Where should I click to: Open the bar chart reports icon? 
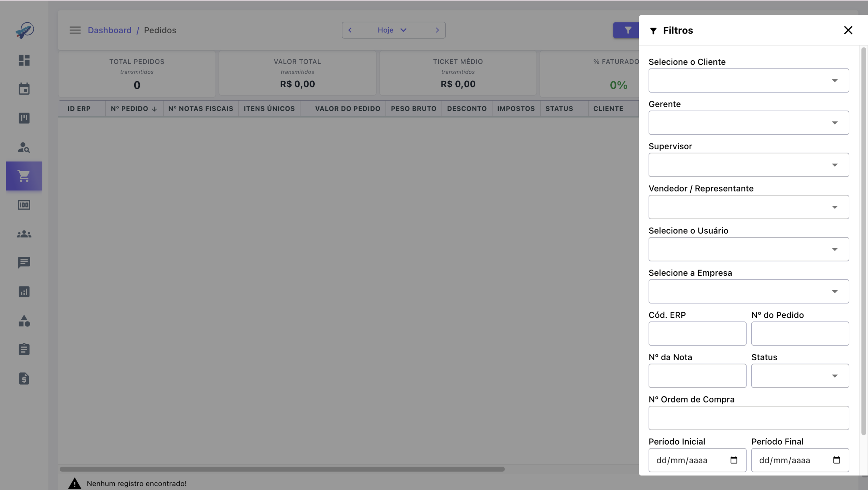pyautogui.click(x=24, y=292)
